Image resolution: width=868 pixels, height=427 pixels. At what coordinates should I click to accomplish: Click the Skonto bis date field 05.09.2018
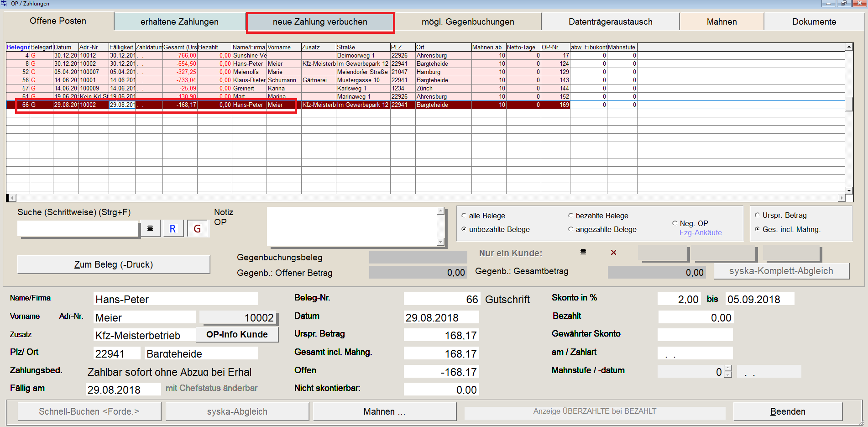(x=760, y=299)
